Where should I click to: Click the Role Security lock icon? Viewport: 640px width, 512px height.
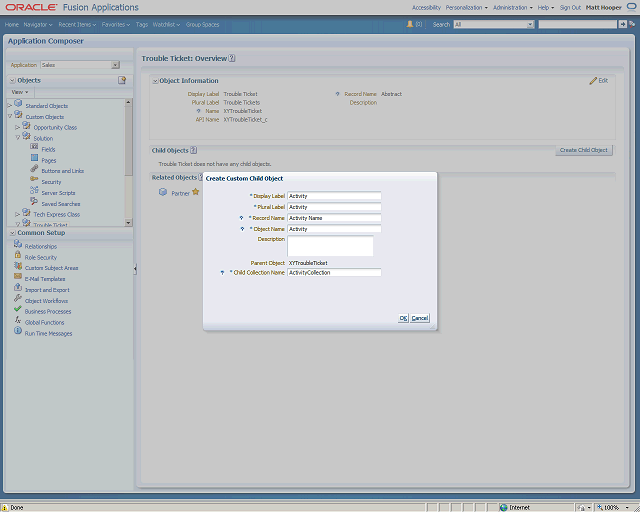18,255
